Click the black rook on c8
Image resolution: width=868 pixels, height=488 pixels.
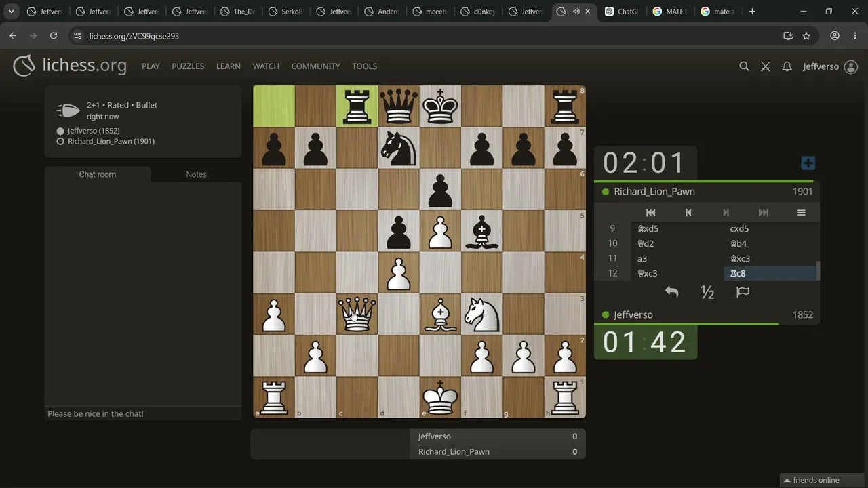(357, 106)
